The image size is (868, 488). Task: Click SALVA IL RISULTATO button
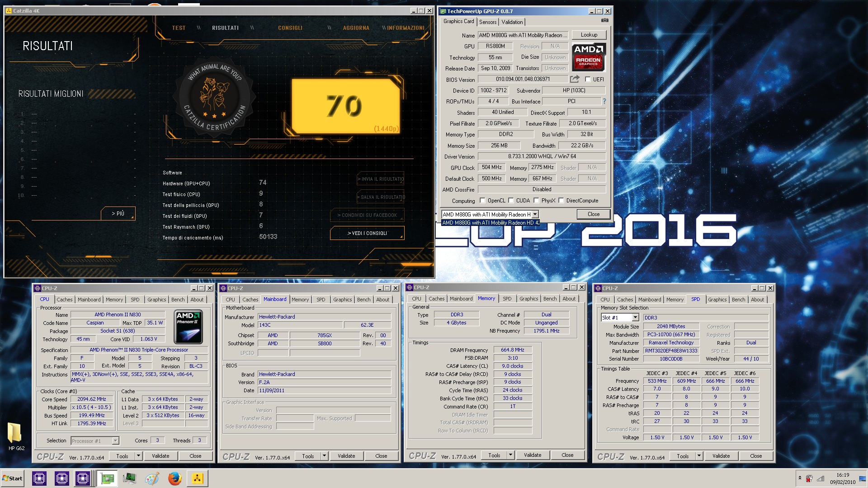(381, 197)
